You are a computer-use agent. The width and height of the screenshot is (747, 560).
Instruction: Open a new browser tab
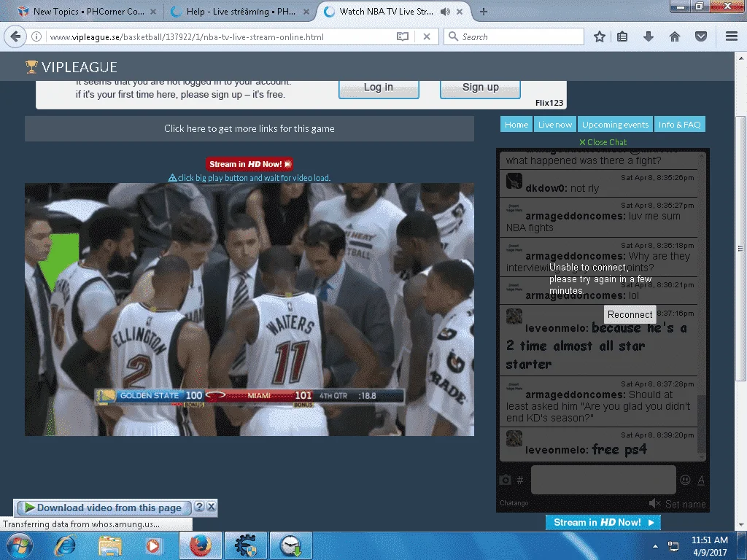click(x=484, y=12)
